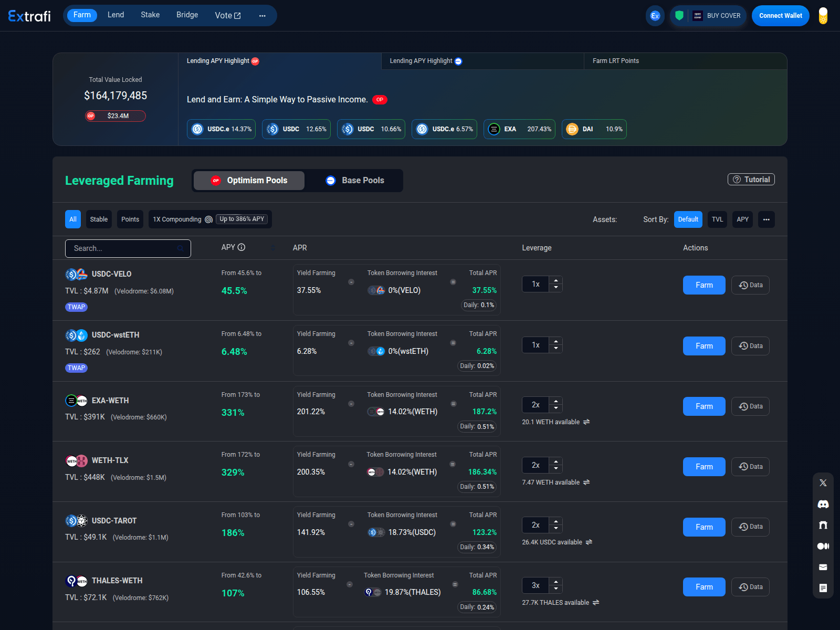Sort pools by TVL
Image resolution: width=840 pixels, height=630 pixels.
tap(717, 219)
